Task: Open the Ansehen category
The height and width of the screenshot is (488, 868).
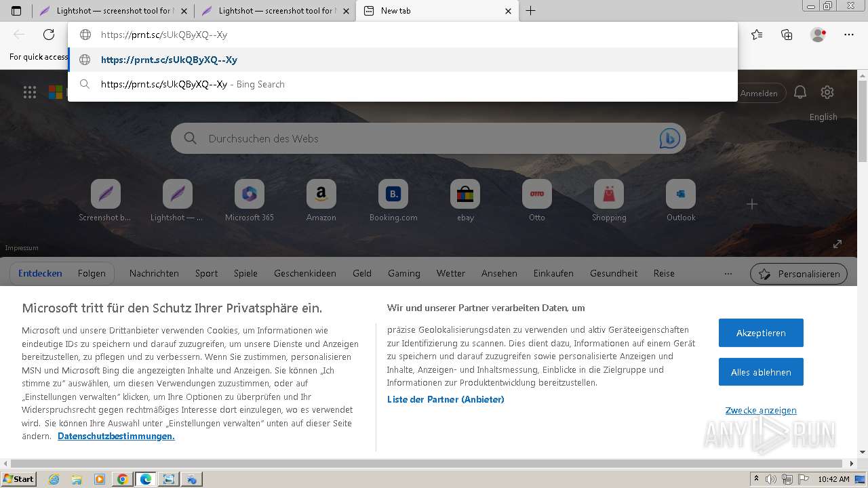Action: 499,274
